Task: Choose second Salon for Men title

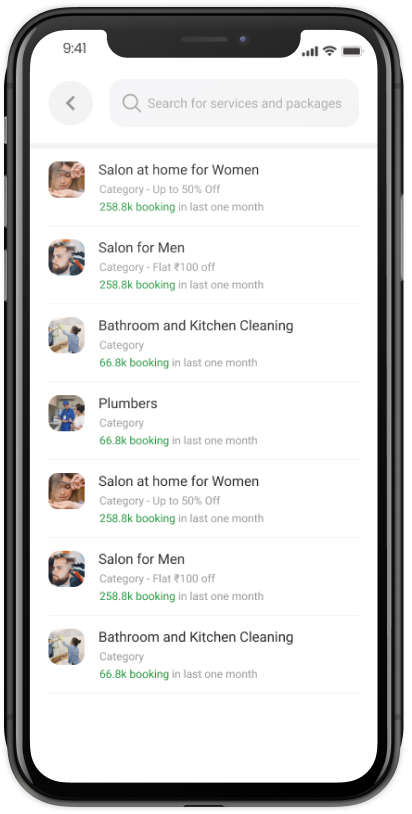Action: pyautogui.click(x=142, y=559)
